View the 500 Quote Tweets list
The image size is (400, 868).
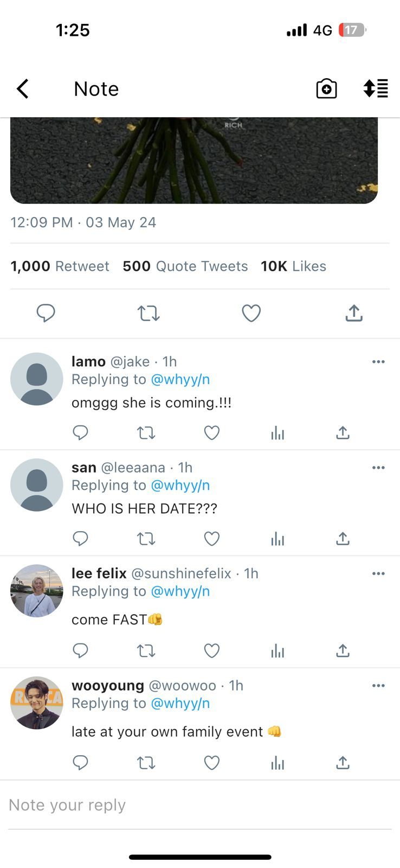(185, 266)
